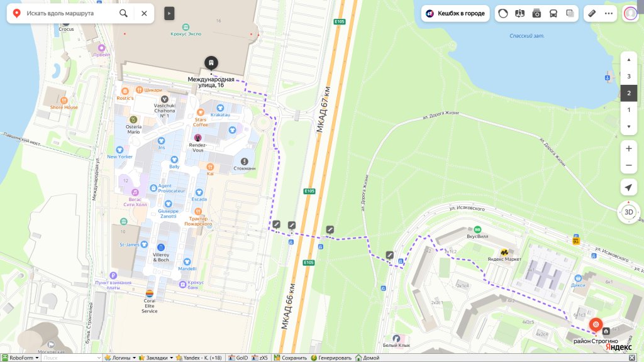Close the RoboForm toolbar with the X

pyautogui.click(x=632, y=358)
